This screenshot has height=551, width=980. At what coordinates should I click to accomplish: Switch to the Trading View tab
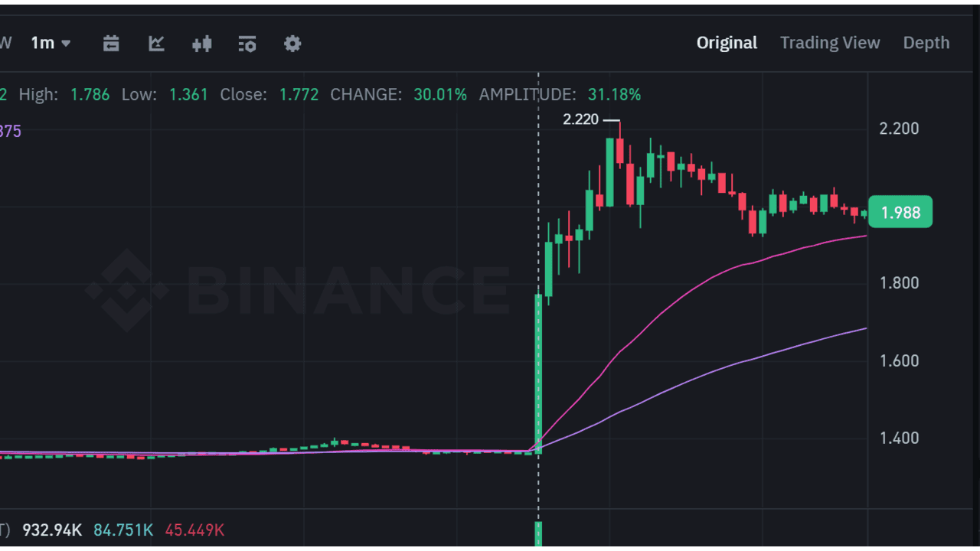pos(830,43)
